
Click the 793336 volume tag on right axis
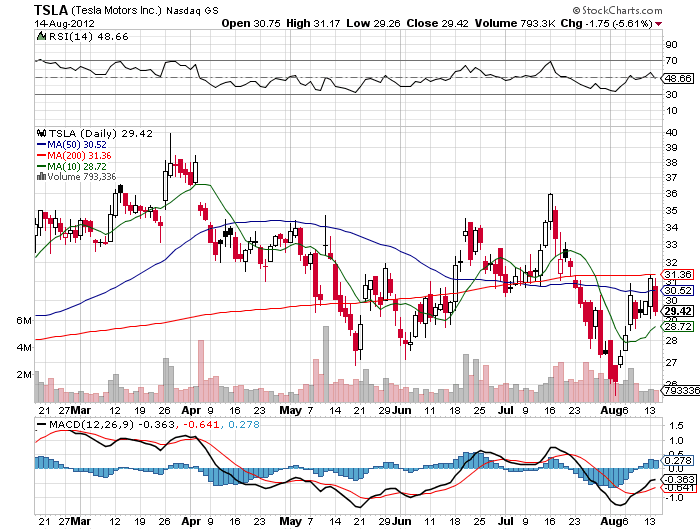680,391
